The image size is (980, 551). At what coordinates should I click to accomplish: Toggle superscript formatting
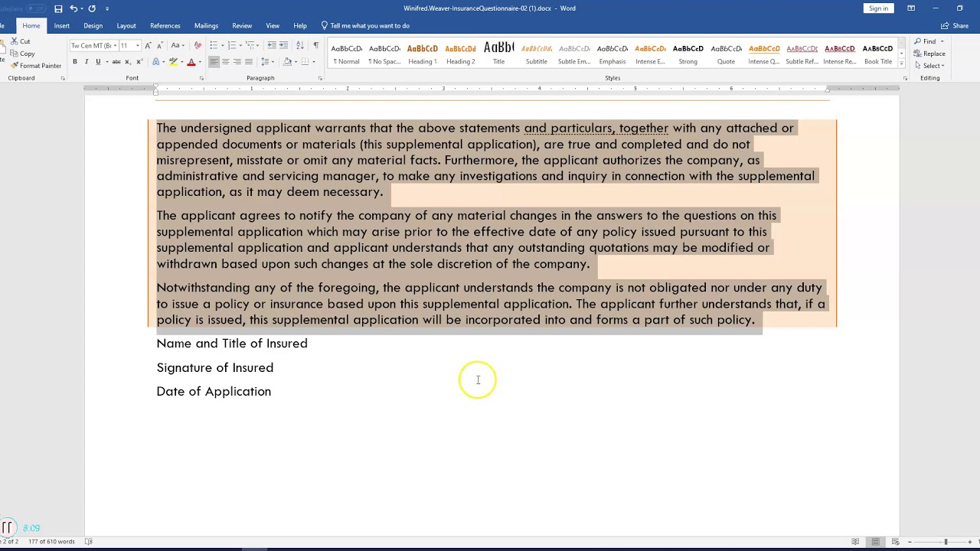[x=139, y=61]
